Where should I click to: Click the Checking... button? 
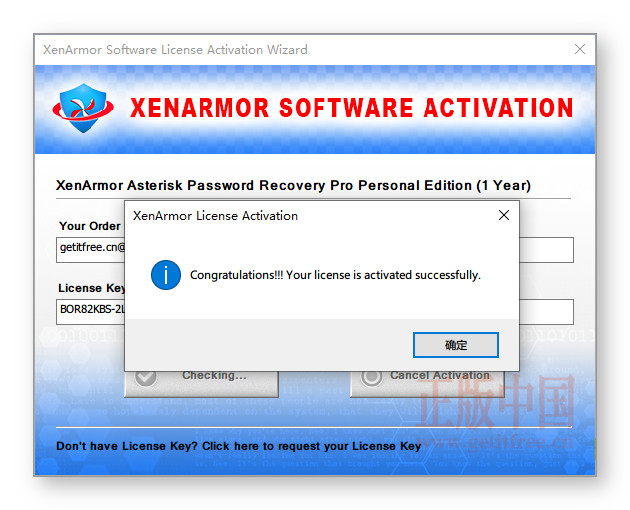point(201,384)
